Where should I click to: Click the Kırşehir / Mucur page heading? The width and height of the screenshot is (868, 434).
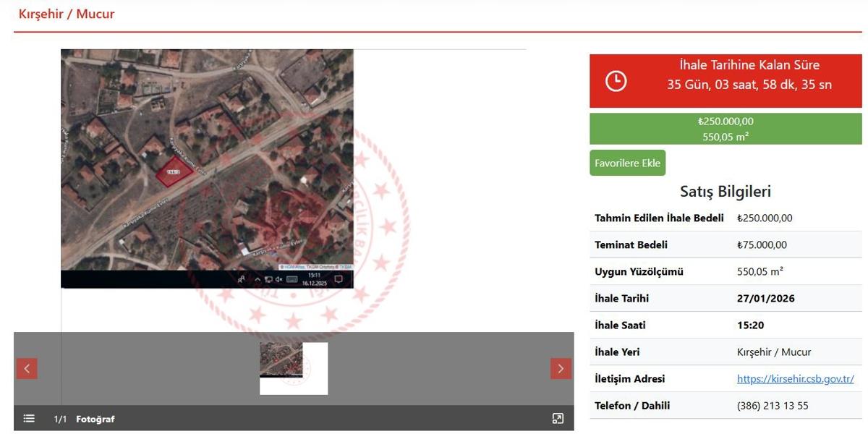click(67, 14)
